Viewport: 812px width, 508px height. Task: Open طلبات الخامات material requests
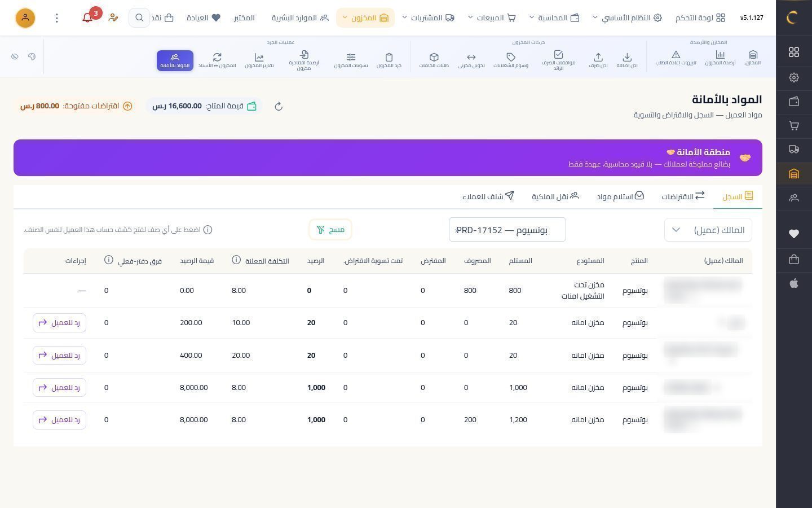(x=434, y=60)
